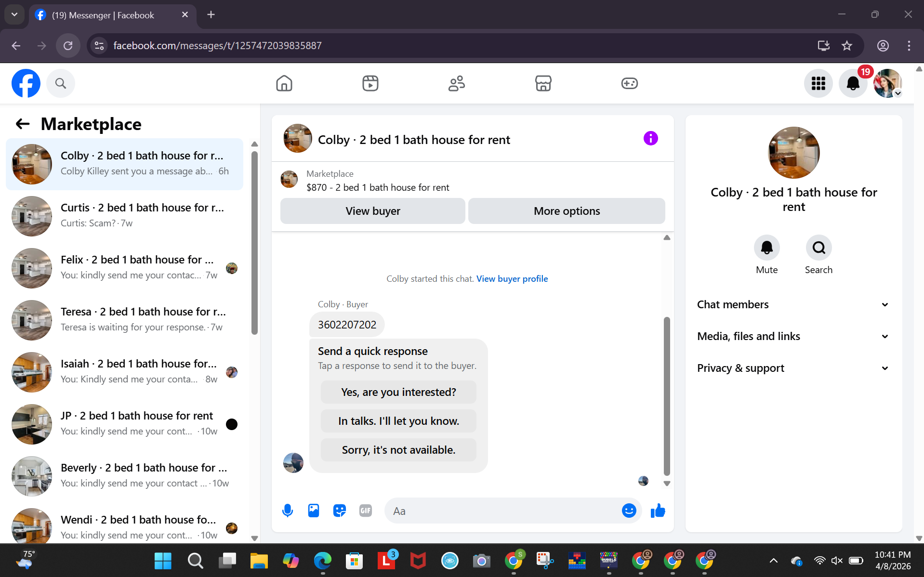
Task: Open the Curtis conversation 'Scam?'
Action: point(125,216)
